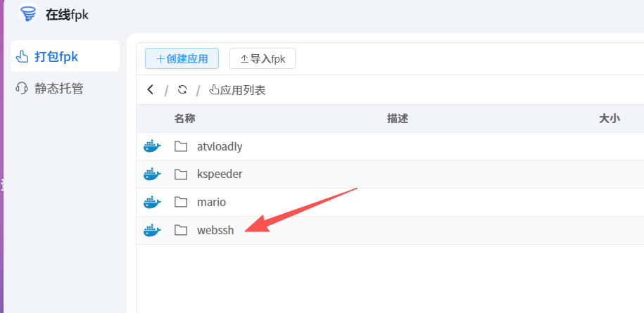Open the atvloadly app entry
Screen dimensions: 644x313
click(x=220, y=146)
